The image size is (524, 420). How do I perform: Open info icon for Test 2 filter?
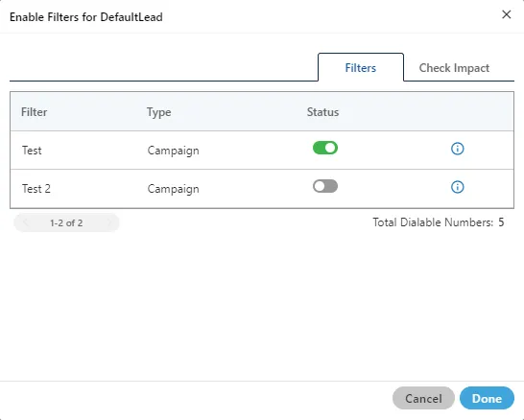tap(457, 187)
